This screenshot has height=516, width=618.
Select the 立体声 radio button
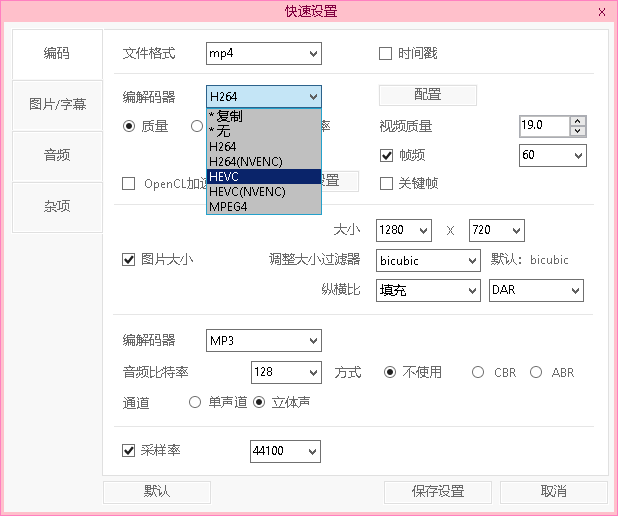259,402
